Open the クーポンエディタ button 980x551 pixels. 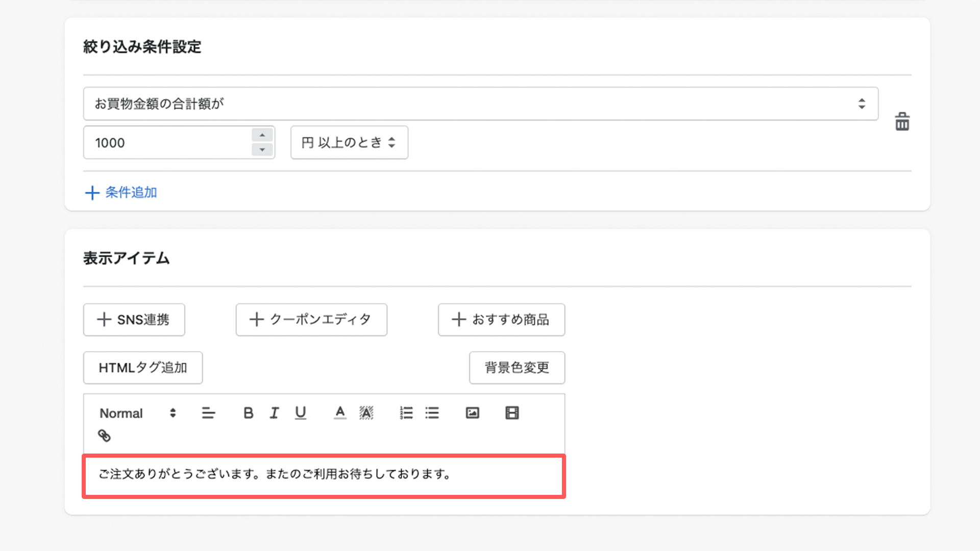311,320
